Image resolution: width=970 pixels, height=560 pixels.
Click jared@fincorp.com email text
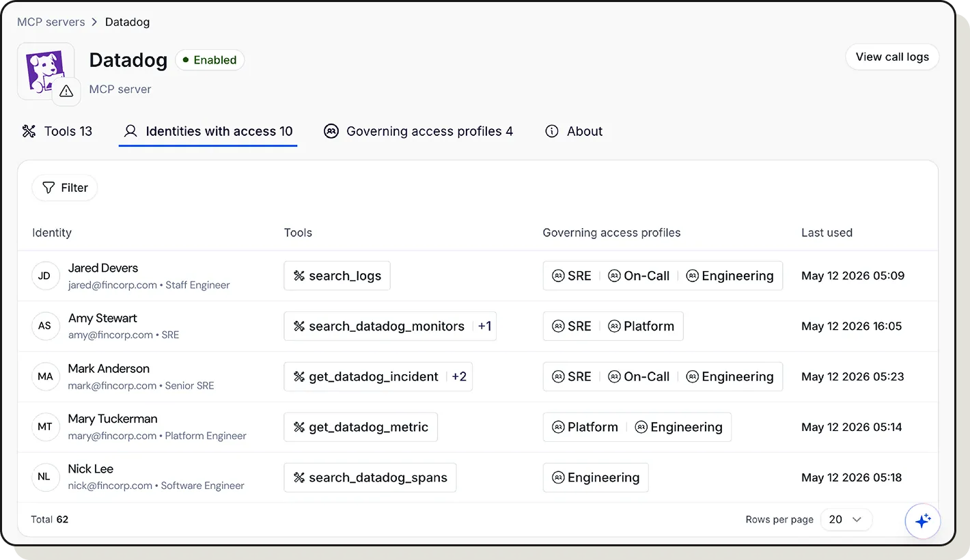coord(112,285)
